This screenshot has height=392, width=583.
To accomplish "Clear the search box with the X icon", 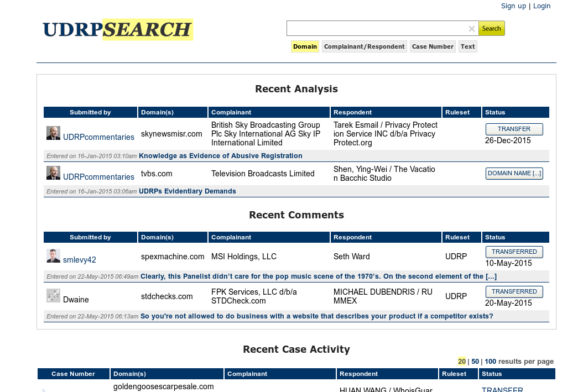I will pos(471,29).
